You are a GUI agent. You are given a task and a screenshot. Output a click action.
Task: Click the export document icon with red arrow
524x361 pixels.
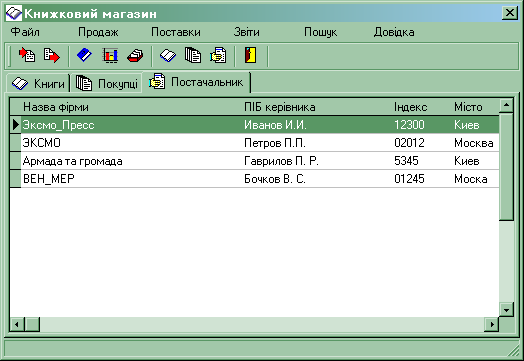point(52,55)
